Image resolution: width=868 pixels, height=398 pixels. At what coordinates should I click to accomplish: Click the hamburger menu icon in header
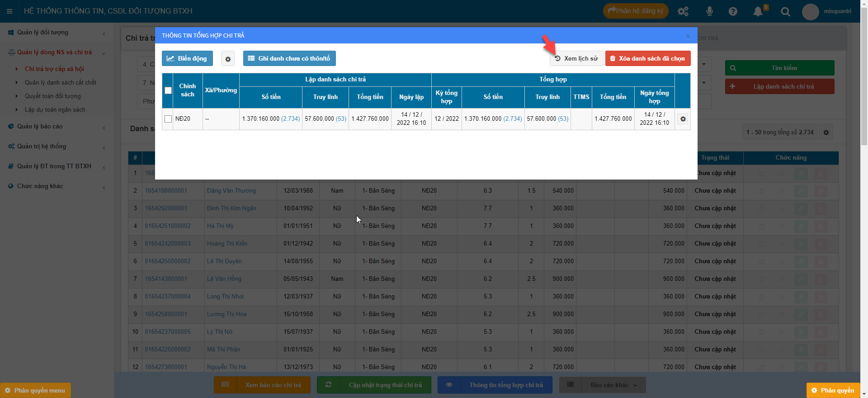pyautogui.click(x=9, y=11)
